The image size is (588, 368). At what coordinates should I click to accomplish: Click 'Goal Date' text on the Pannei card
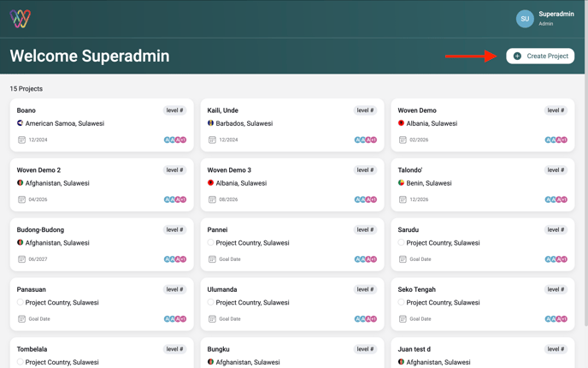tap(230, 259)
